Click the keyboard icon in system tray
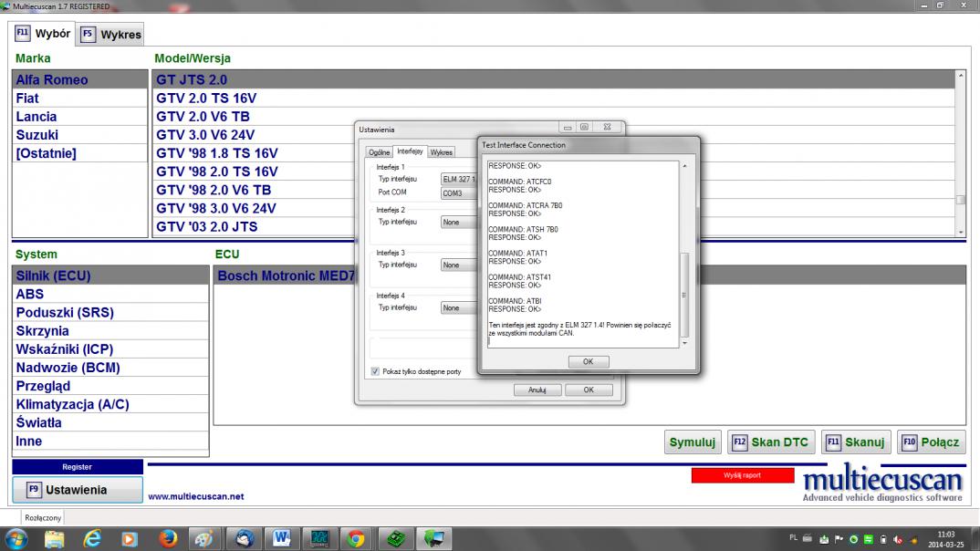The width and height of the screenshot is (980, 551). pos(808,538)
